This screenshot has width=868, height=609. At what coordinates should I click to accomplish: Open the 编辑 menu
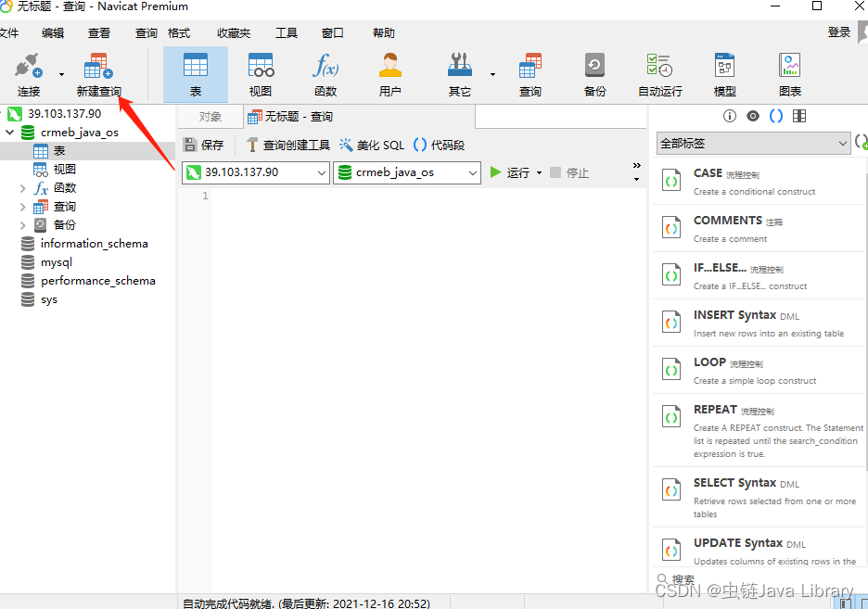pos(53,33)
